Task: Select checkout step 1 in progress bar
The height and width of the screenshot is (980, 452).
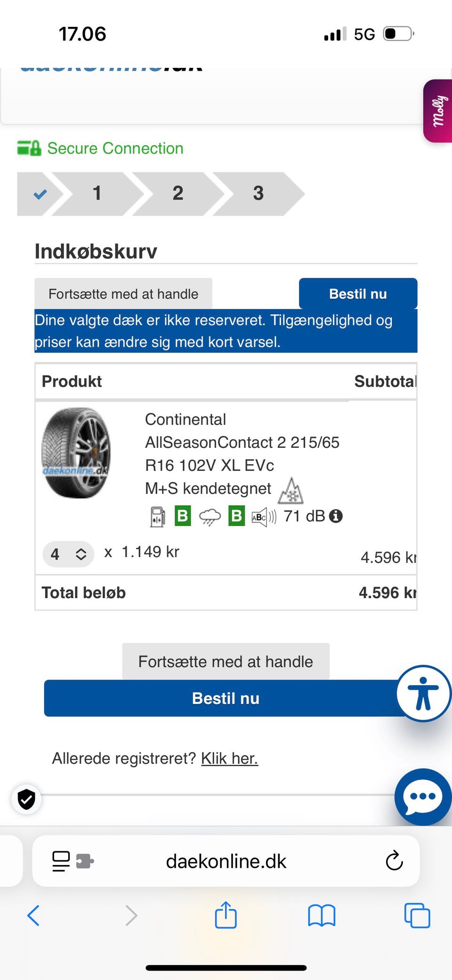Action: pyautogui.click(x=97, y=193)
